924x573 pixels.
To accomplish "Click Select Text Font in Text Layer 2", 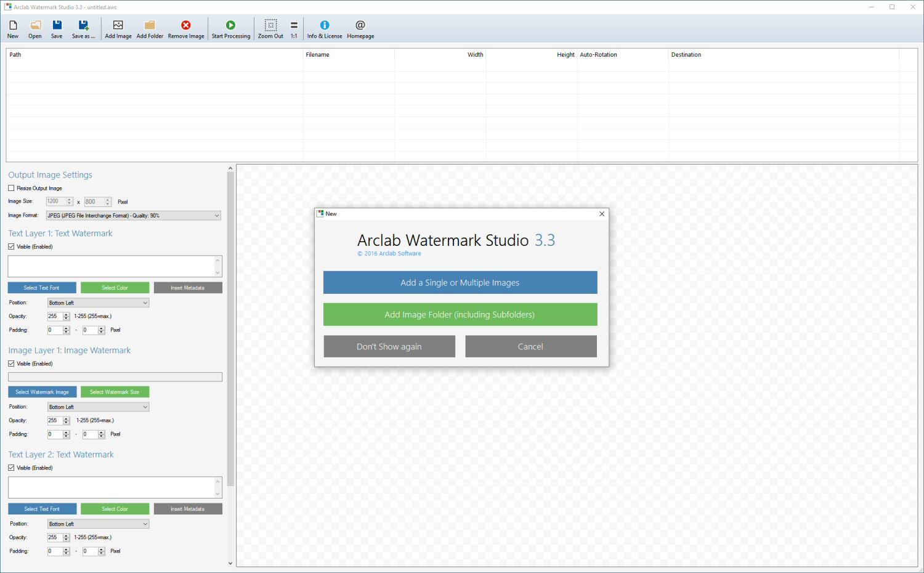I will pos(42,509).
